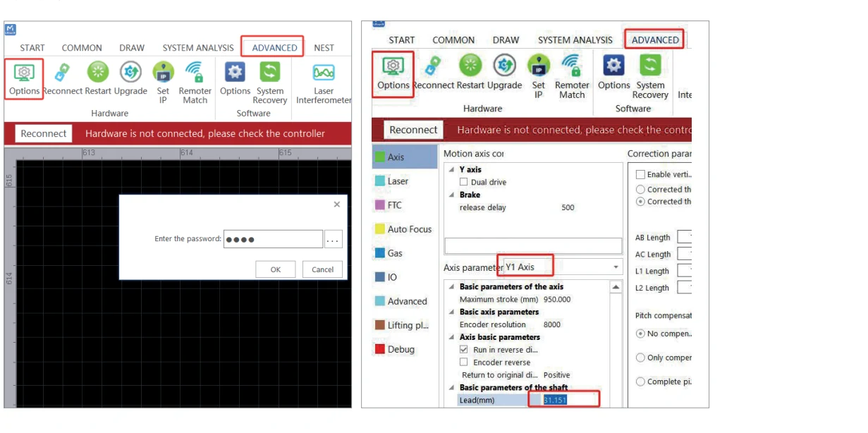Collapse the Brake group

(451, 195)
